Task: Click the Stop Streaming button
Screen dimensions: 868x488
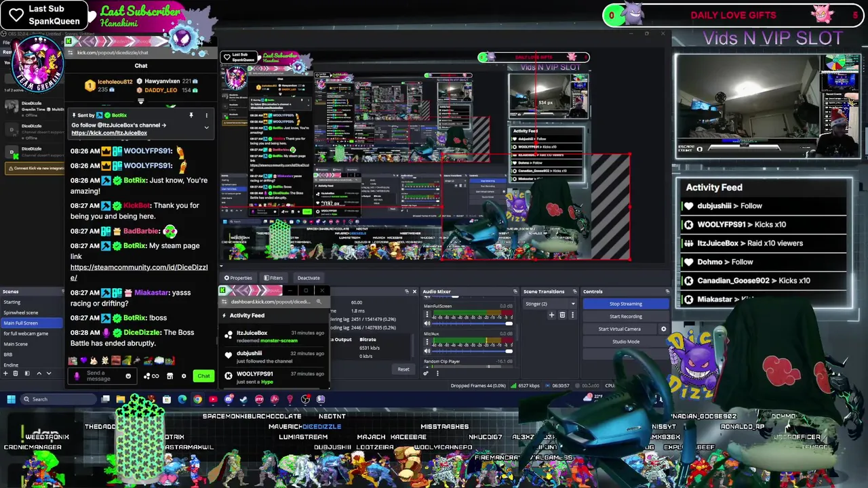Action: [625, 304]
